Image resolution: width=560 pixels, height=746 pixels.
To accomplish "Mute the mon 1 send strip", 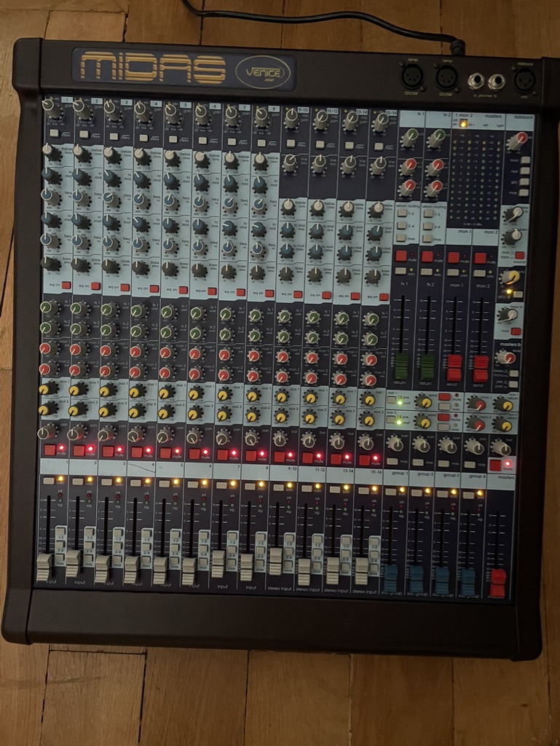I will tap(454, 258).
